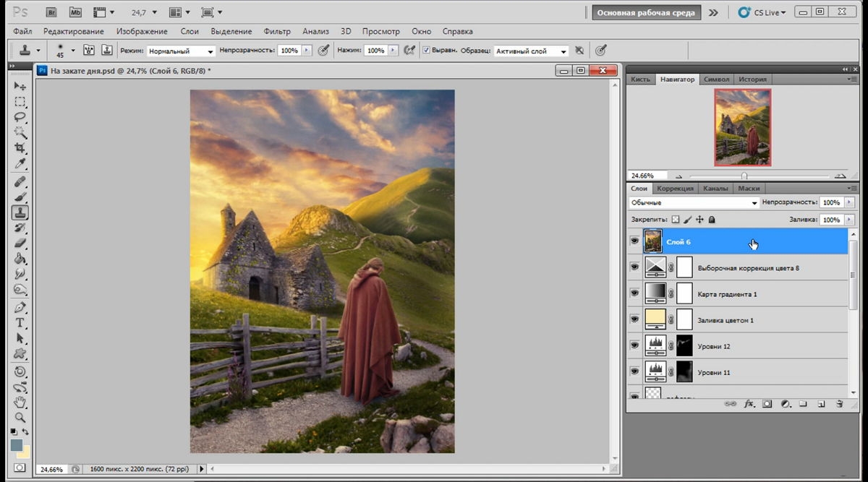Open the Изображение menu

coord(142,31)
